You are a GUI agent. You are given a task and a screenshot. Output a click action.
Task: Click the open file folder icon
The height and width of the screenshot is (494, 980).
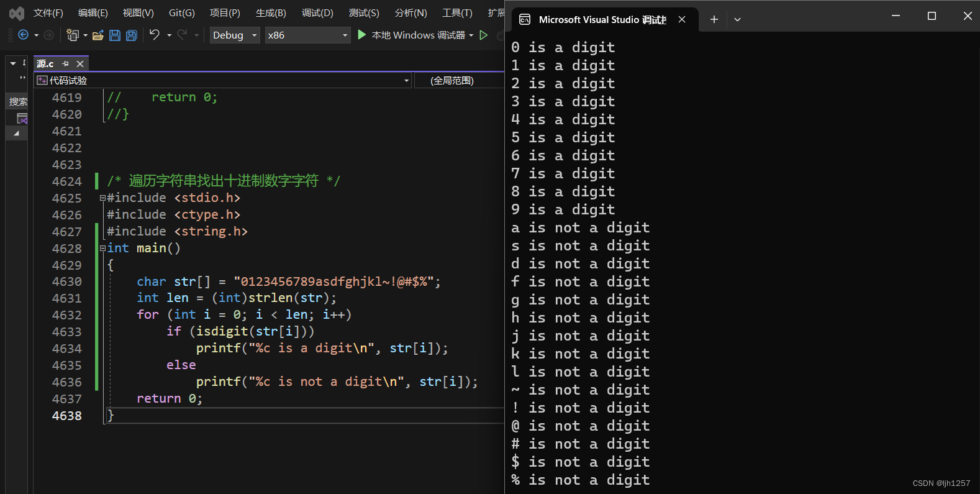pyautogui.click(x=98, y=35)
